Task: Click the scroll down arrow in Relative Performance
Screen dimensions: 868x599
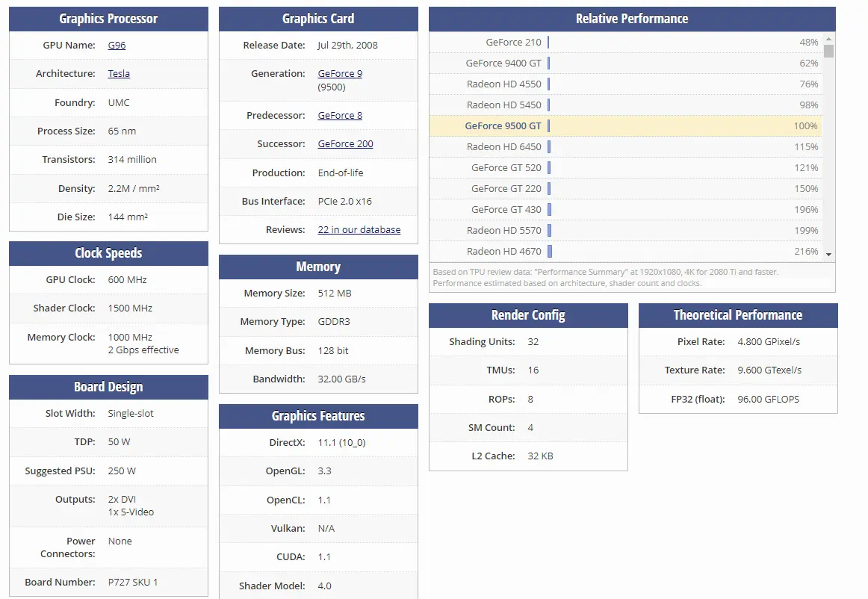Action: pos(828,255)
